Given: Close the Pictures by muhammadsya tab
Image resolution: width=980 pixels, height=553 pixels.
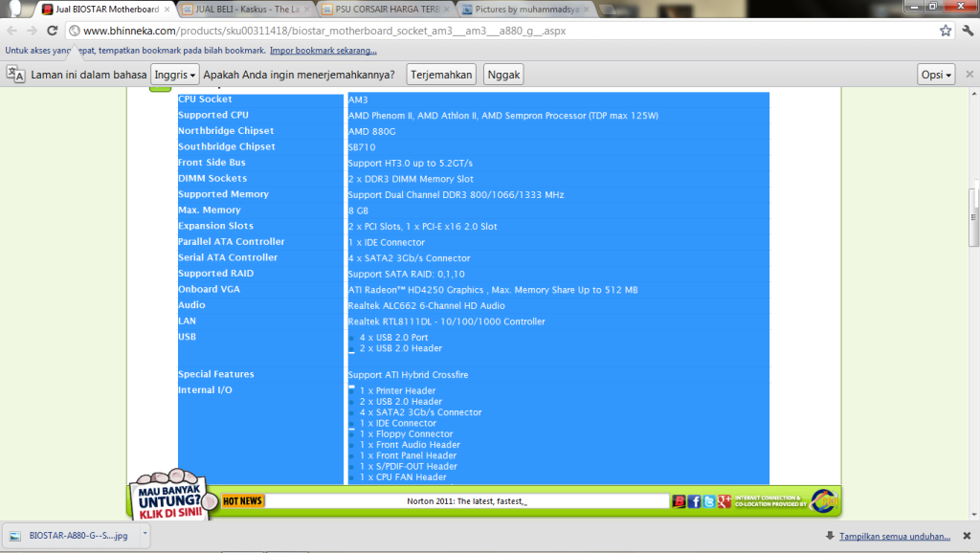Looking at the screenshot, I should tap(587, 10).
